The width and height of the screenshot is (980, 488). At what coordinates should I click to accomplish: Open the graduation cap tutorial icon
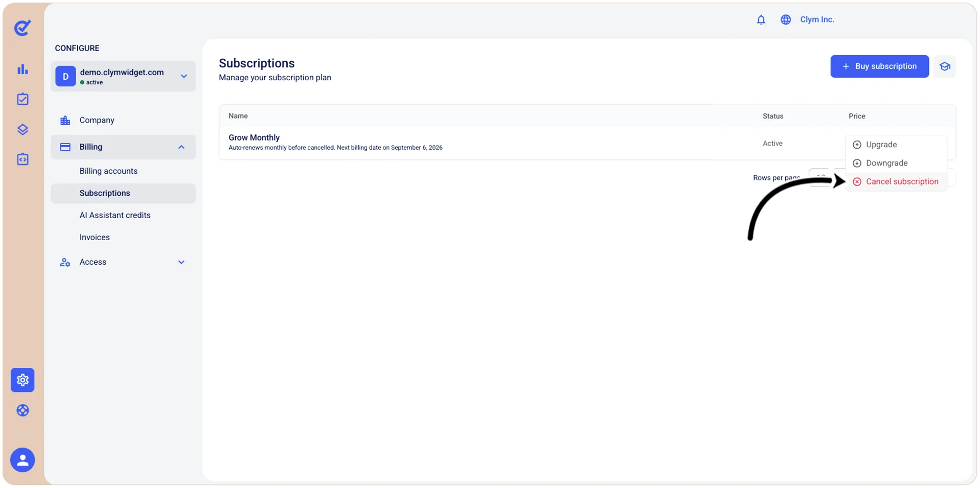pos(945,66)
